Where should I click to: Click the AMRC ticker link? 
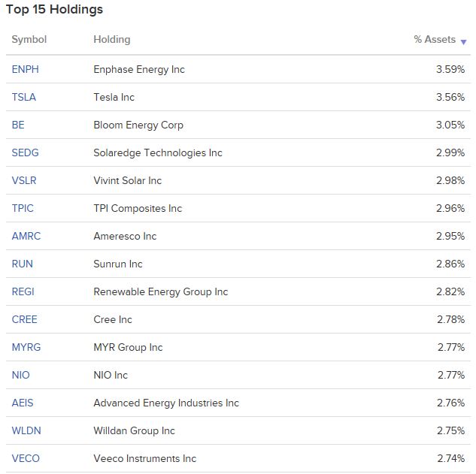(26, 236)
